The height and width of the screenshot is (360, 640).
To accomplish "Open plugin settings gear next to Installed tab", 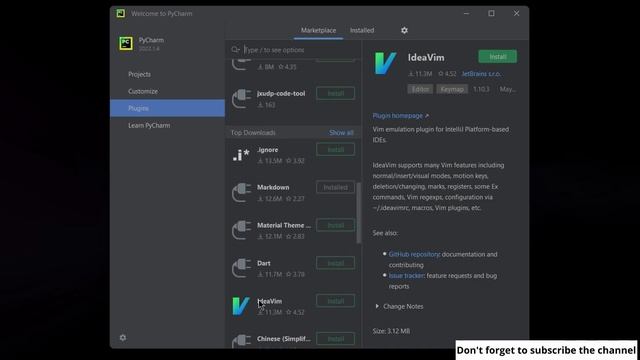I will click(404, 30).
